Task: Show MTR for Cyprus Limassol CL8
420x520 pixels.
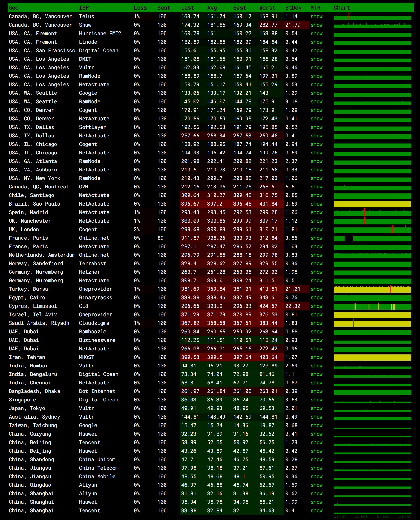Action: click(317, 306)
